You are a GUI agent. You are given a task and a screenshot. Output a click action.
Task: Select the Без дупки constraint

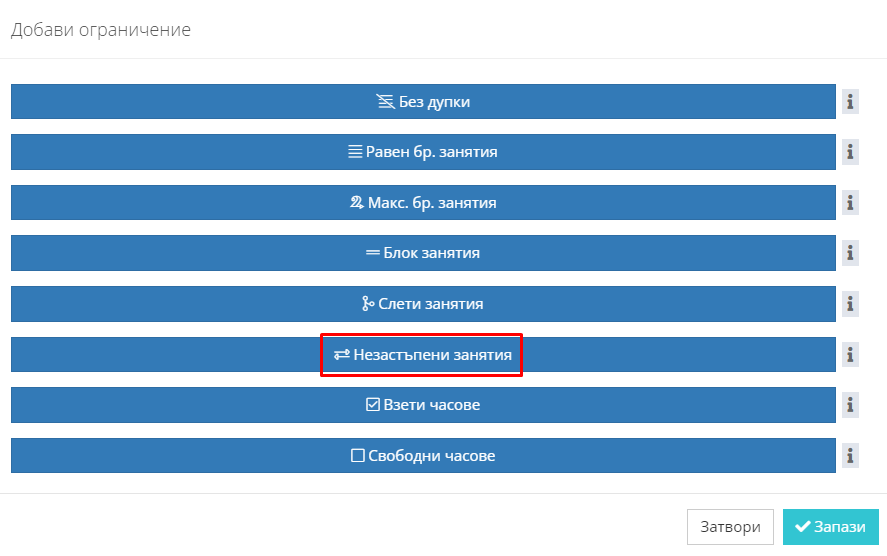pyautogui.click(x=423, y=102)
